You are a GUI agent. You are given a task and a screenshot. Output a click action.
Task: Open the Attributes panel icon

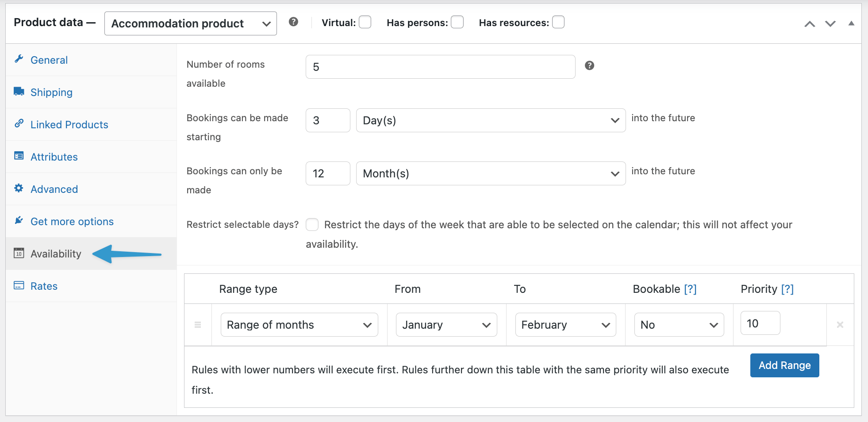(x=19, y=156)
